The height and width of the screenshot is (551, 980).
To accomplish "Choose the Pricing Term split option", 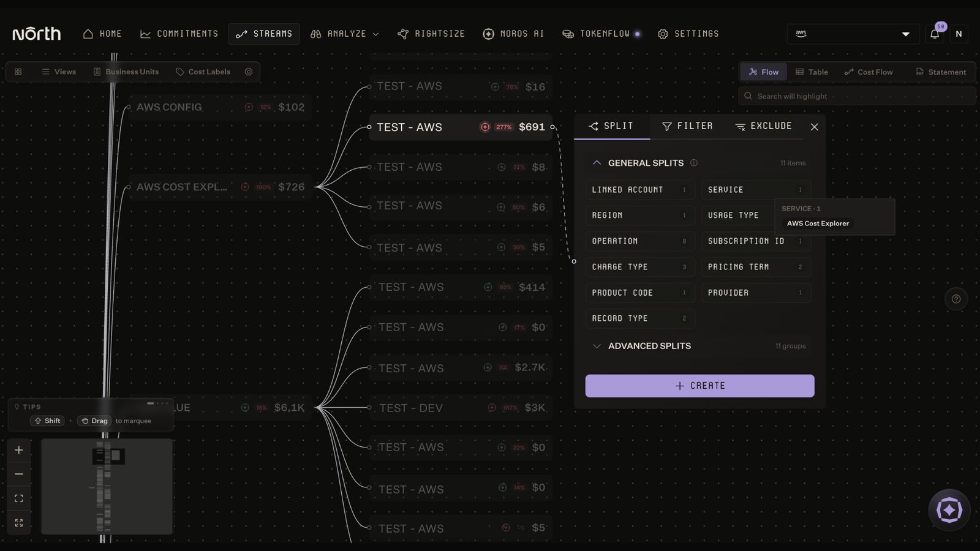I will tap(756, 267).
